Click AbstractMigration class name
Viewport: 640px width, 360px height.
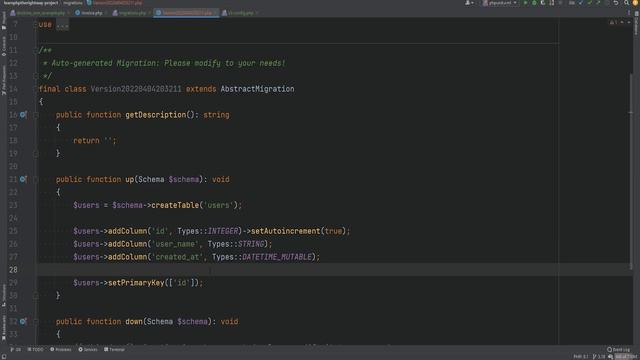click(x=257, y=89)
